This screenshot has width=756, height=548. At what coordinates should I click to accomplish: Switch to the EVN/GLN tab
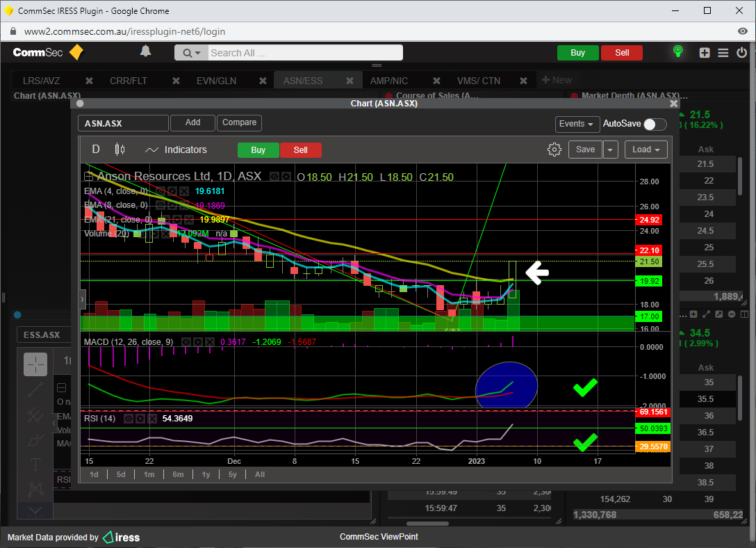[217, 81]
